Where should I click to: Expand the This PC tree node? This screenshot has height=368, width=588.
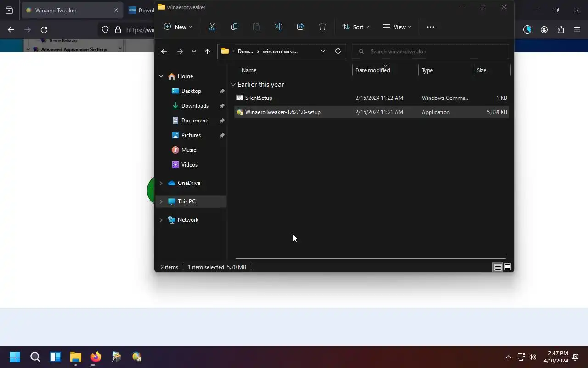161,201
